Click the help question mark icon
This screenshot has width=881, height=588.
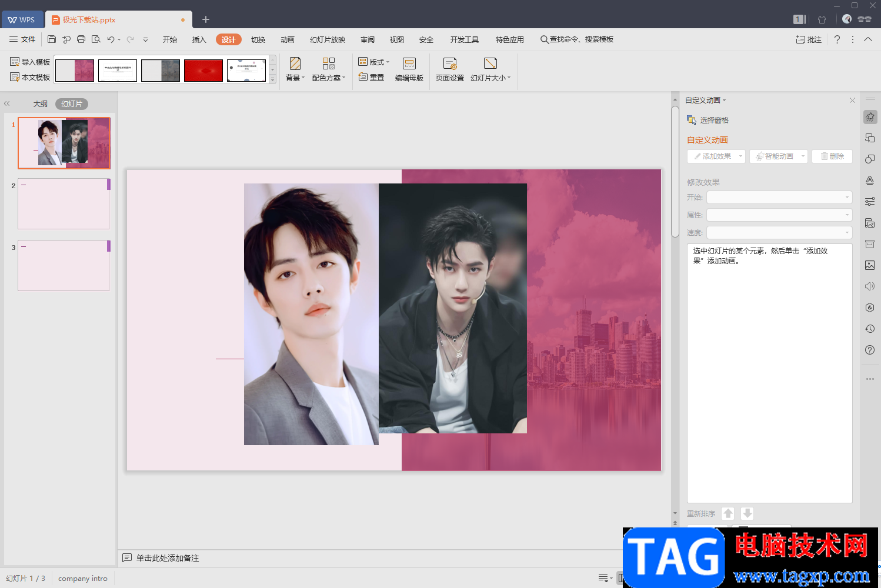(x=837, y=39)
